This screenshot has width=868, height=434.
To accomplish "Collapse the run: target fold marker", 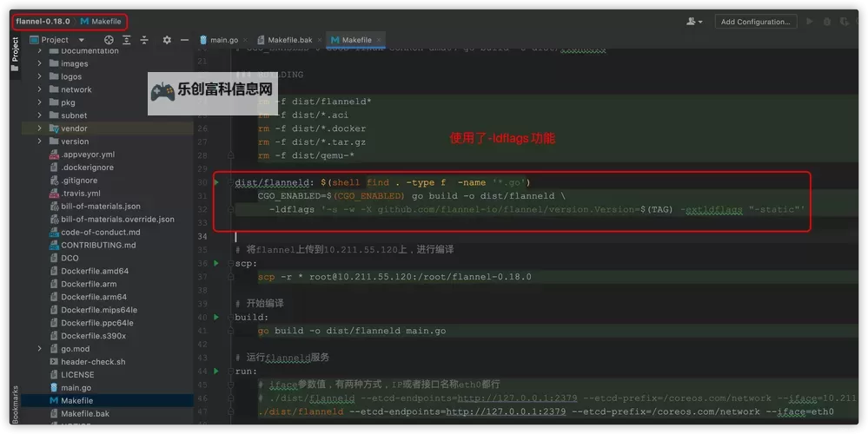I will 231,371.
